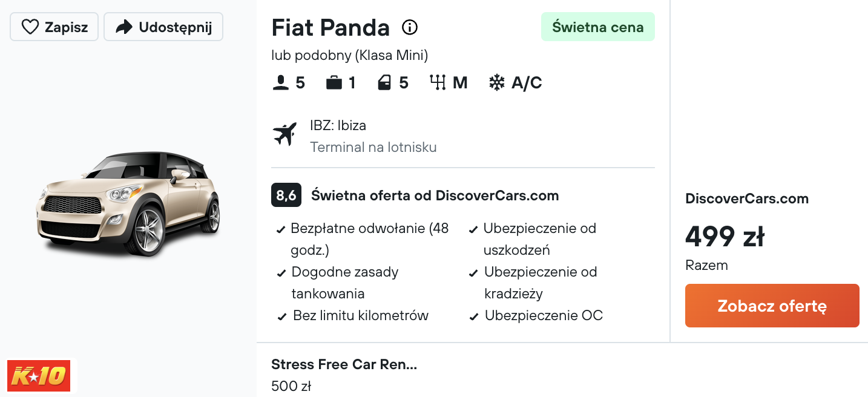
Task: Click the 499 zł total price
Action: (x=725, y=237)
